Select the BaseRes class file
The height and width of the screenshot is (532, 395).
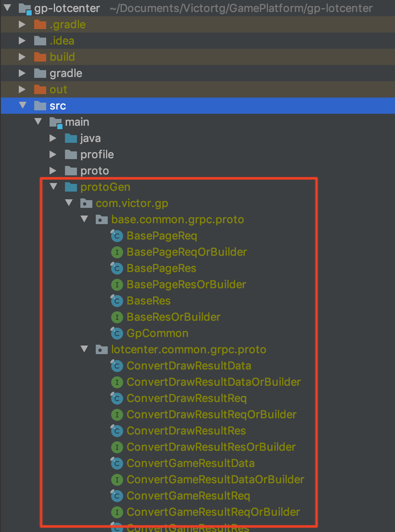148,301
